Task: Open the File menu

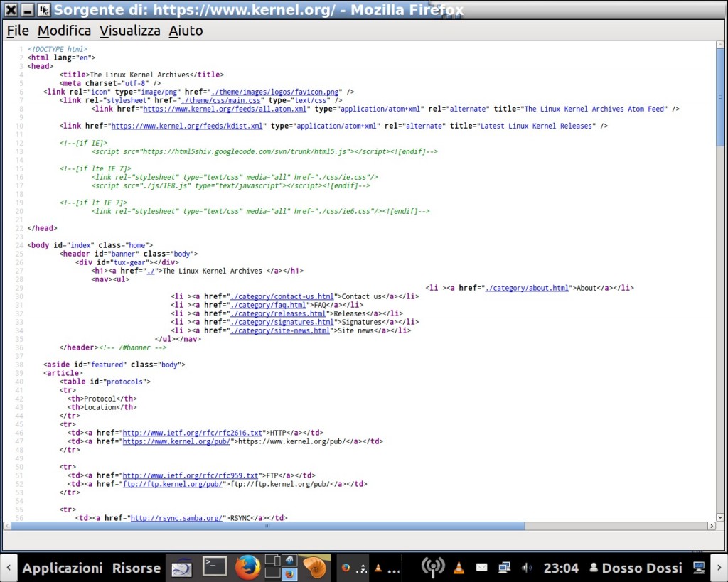Action: point(18,31)
